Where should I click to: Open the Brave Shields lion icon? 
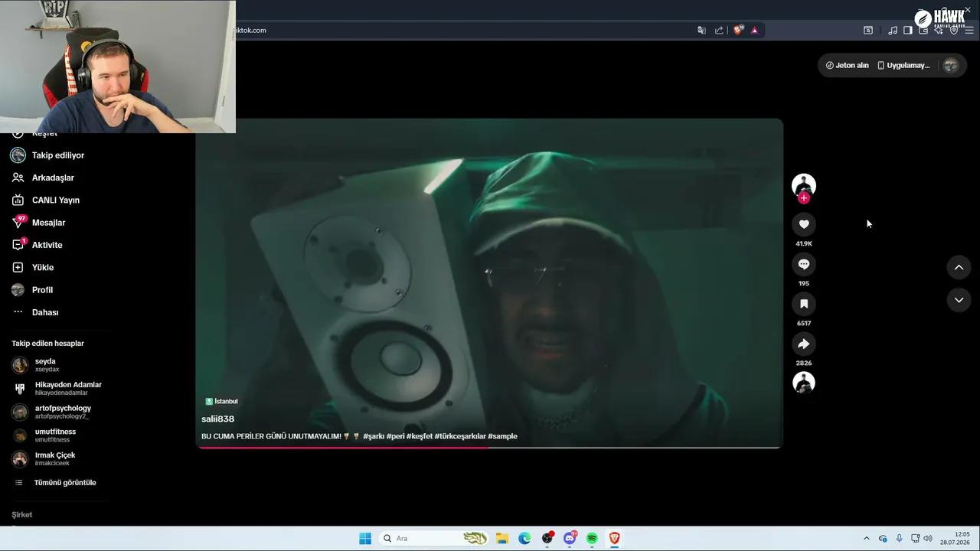[x=738, y=31]
